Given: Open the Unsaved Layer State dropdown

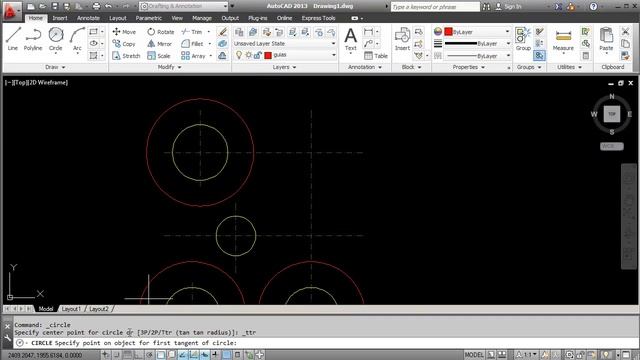Looking at the screenshot, I should coord(285,43).
